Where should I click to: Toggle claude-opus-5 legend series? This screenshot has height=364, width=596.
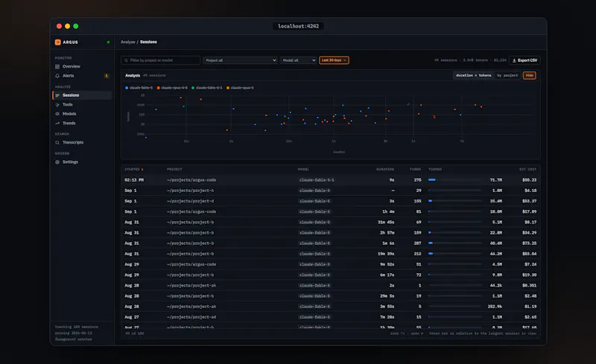coord(240,88)
